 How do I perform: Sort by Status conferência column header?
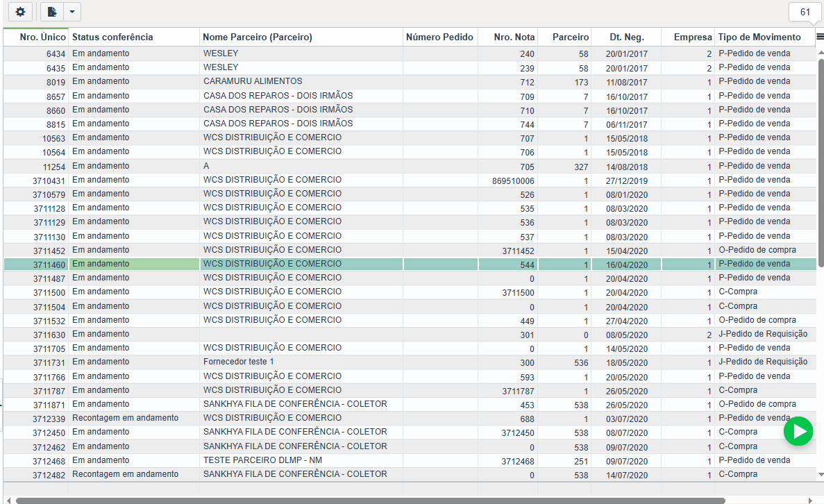click(x=134, y=37)
